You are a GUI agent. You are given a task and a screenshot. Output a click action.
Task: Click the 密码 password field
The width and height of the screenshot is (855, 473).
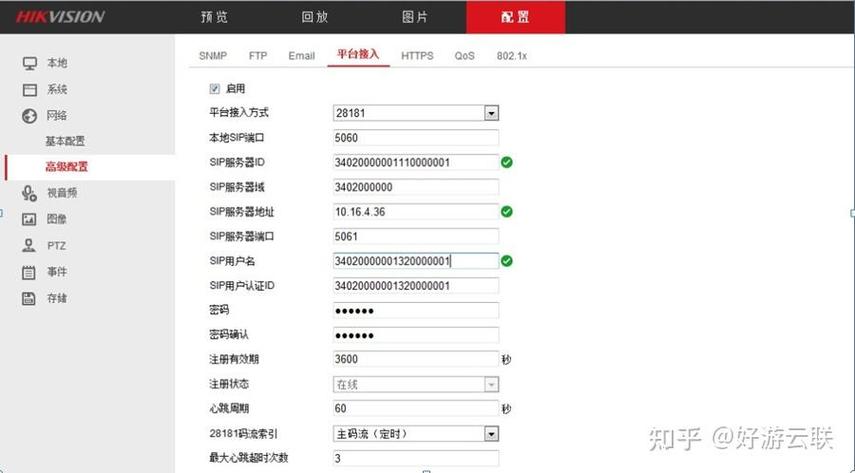tap(416, 310)
